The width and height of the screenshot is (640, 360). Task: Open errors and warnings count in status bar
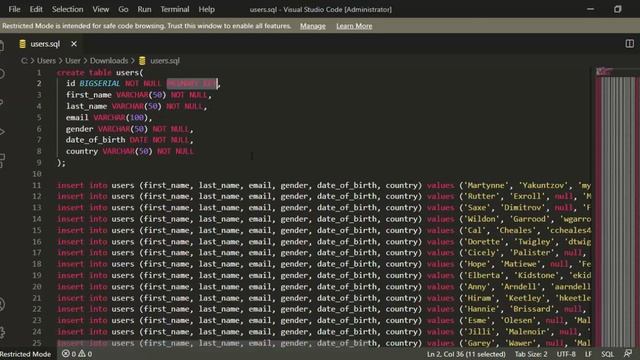(77, 354)
